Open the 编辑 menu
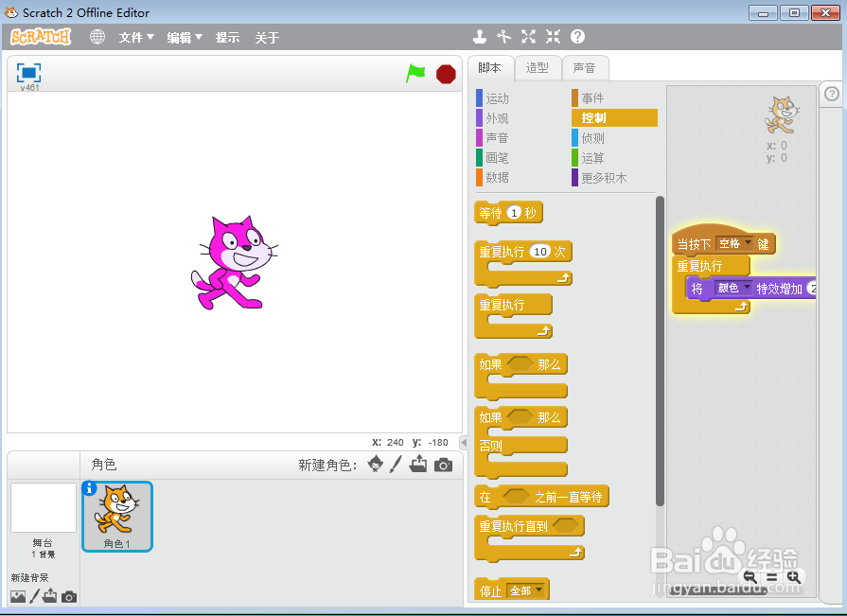The width and height of the screenshot is (847, 616). click(x=185, y=37)
